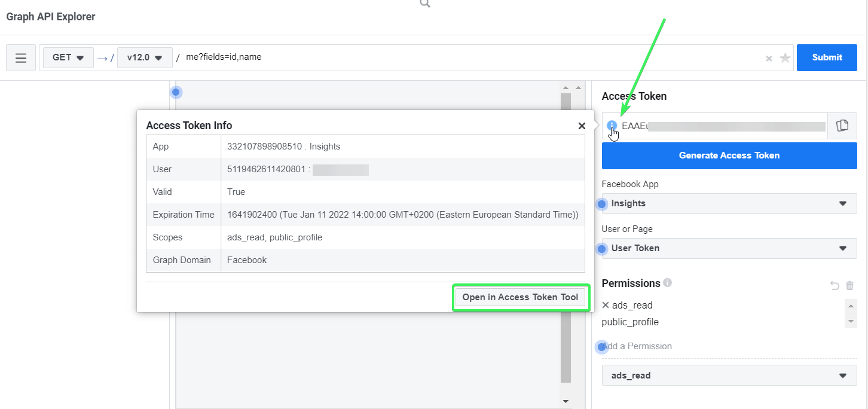The image size is (868, 409).
Task: Delete all permissions with the trash icon
Action: tap(850, 285)
